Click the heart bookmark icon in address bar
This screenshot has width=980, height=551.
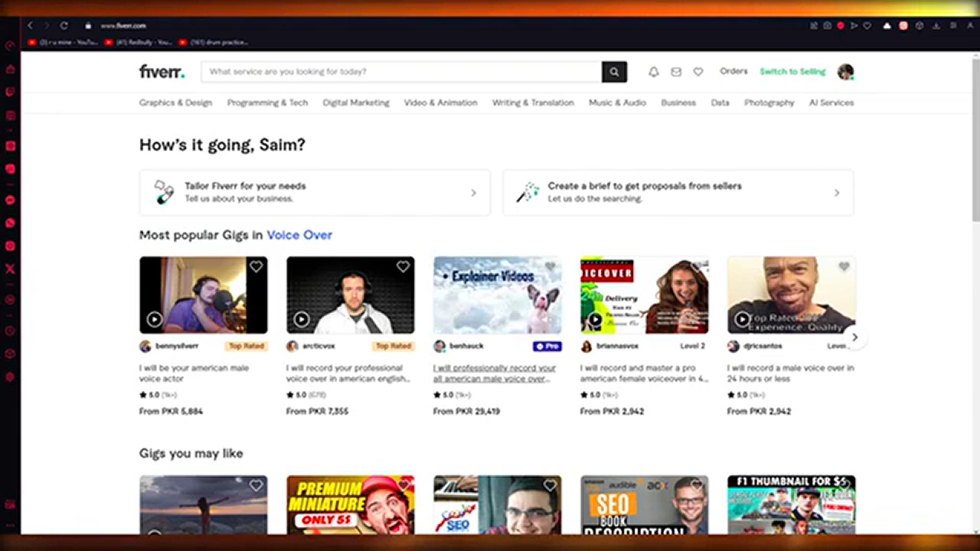(867, 26)
